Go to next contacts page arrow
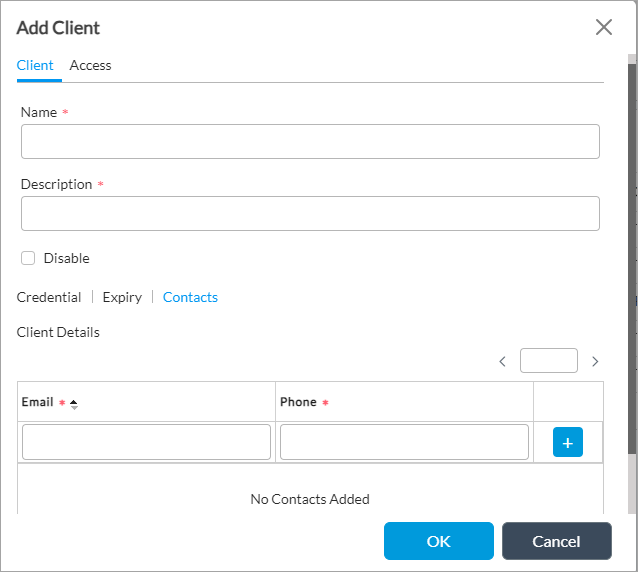The image size is (638, 572). coord(595,361)
